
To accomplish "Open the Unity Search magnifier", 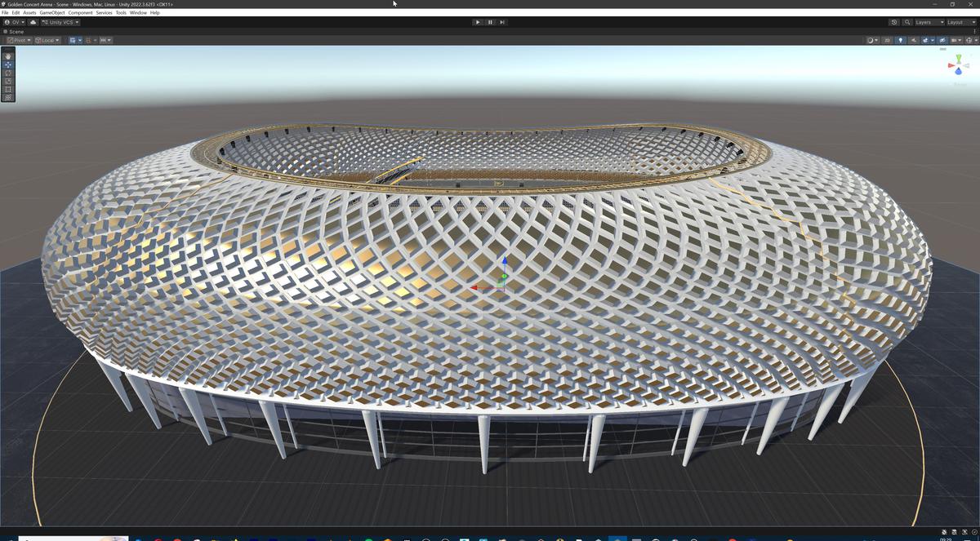I will [x=907, y=22].
